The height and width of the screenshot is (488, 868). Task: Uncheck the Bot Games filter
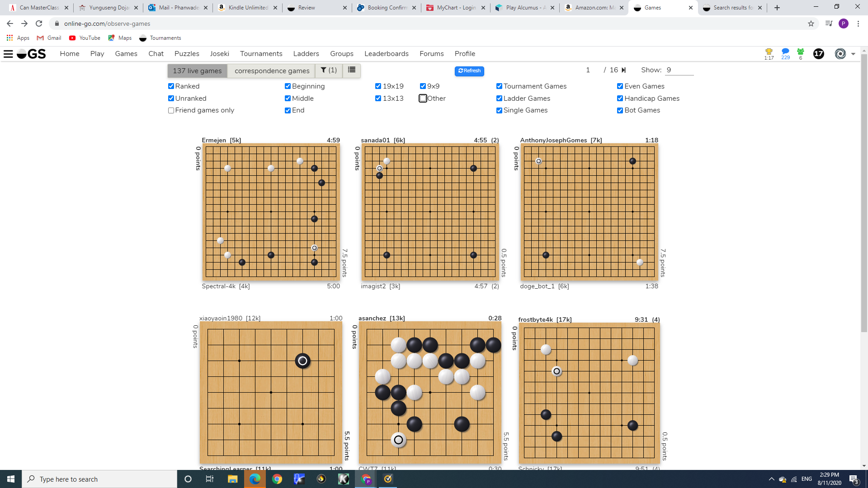click(620, 111)
